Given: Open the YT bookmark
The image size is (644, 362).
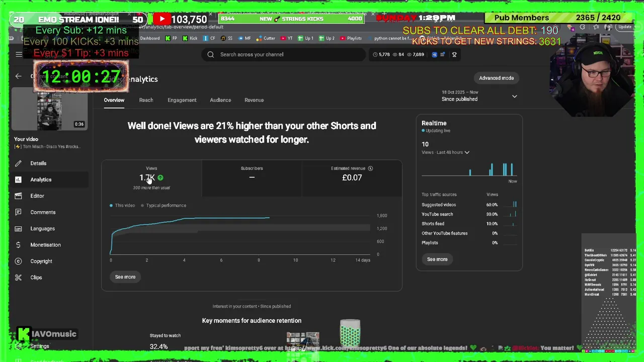Looking at the screenshot, I should click(x=286, y=38).
